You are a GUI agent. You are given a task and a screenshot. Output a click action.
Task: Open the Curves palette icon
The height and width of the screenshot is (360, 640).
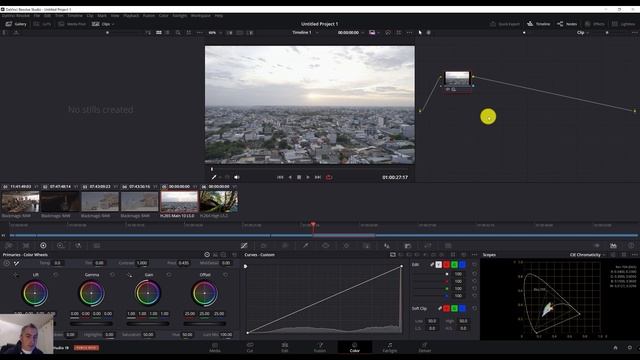point(244,246)
